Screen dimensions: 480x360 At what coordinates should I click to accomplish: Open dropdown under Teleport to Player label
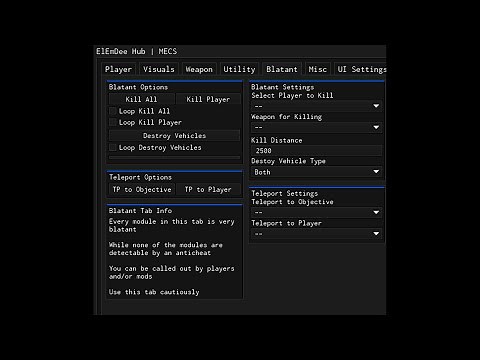[x=316, y=234]
